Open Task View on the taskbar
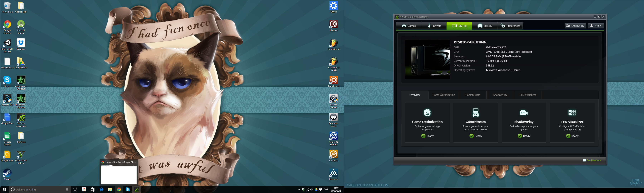644x193 pixels. tap(75, 189)
